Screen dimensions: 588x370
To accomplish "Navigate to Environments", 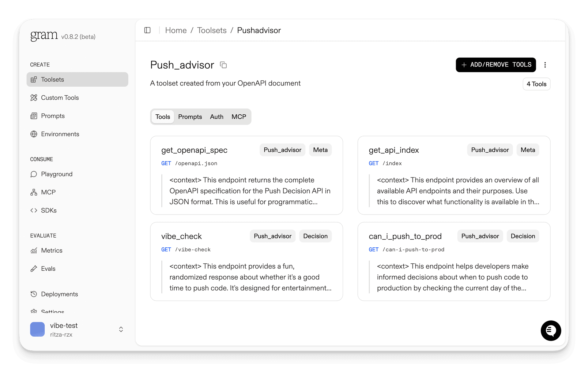I will (x=60, y=134).
